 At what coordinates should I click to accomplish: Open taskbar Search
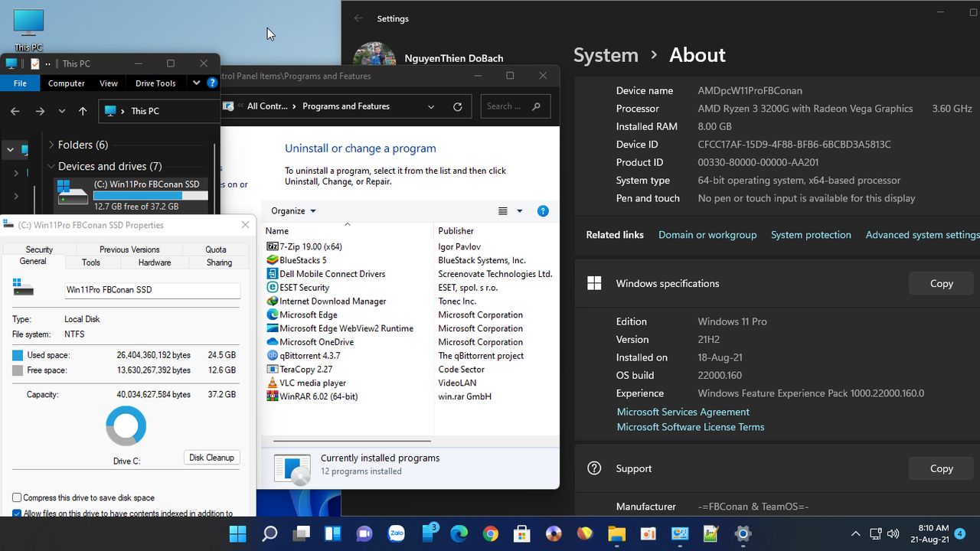click(269, 533)
